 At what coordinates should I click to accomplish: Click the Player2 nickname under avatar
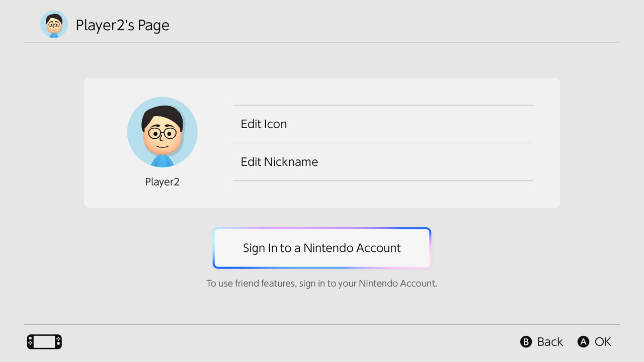point(163,182)
